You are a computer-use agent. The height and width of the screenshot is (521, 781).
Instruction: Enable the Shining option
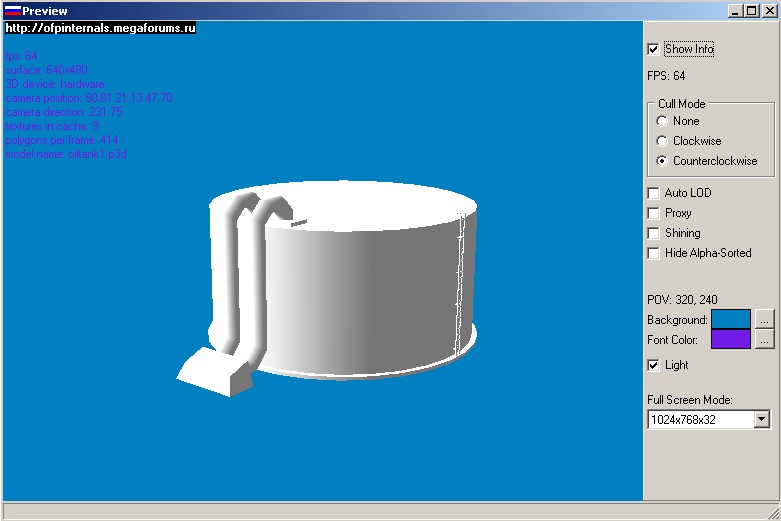(x=654, y=233)
